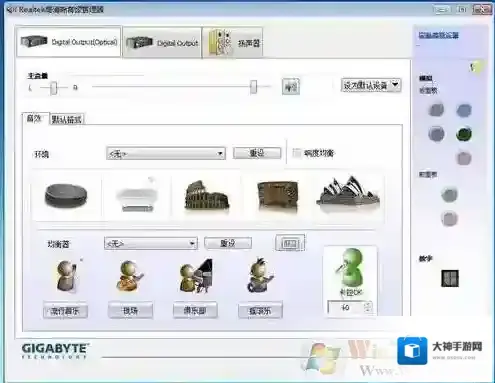Open the second Digital Output tab
495x383 pixels.
[162, 43]
